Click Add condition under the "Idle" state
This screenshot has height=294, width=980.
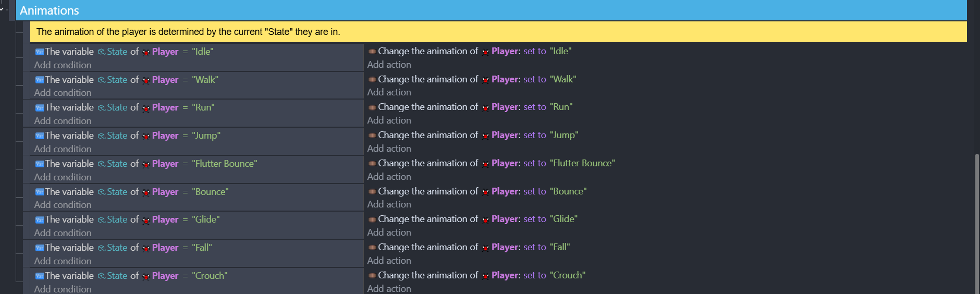[x=63, y=65]
